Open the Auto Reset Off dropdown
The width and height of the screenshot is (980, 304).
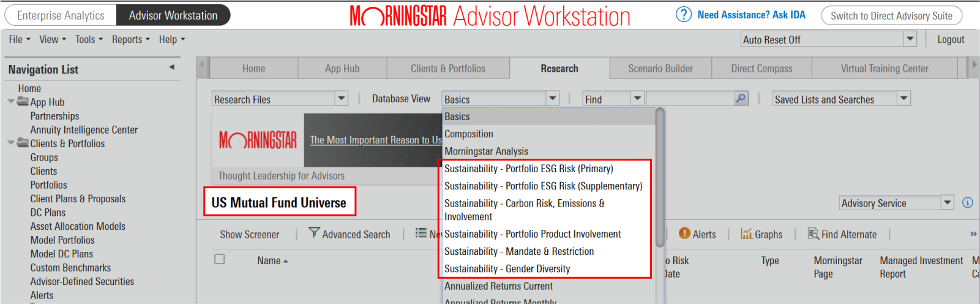tap(910, 39)
